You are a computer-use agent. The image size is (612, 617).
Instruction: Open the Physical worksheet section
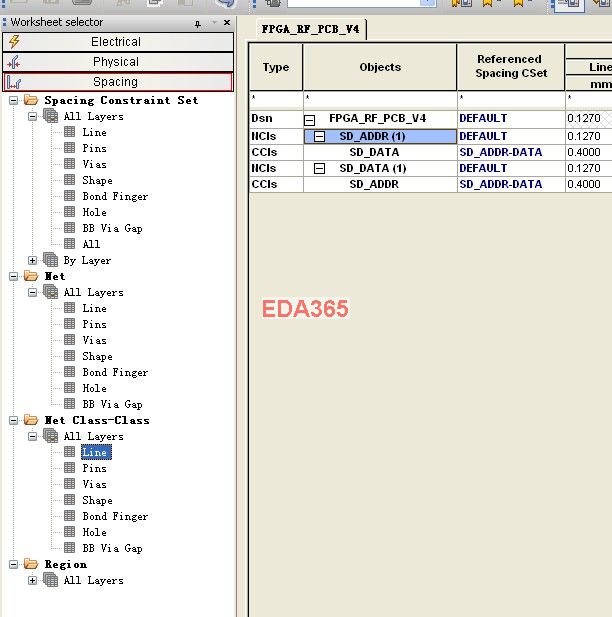click(118, 62)
